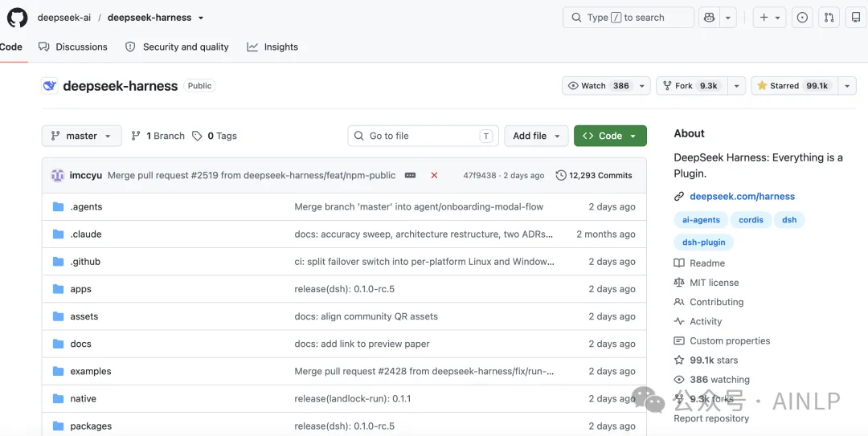Click the star icon beside 99.1k stars
Image resolution: width=868 pixels, height=436 pixels.
coord(679,361)
